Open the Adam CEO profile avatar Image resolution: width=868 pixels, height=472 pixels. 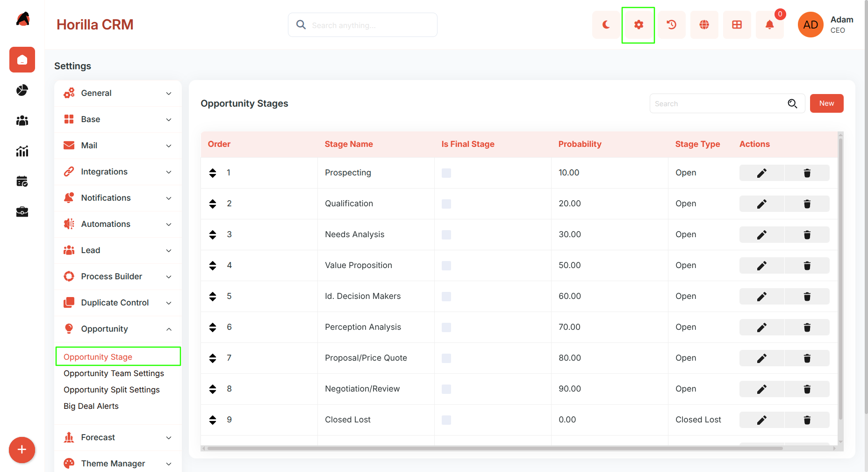pos(810,25)
